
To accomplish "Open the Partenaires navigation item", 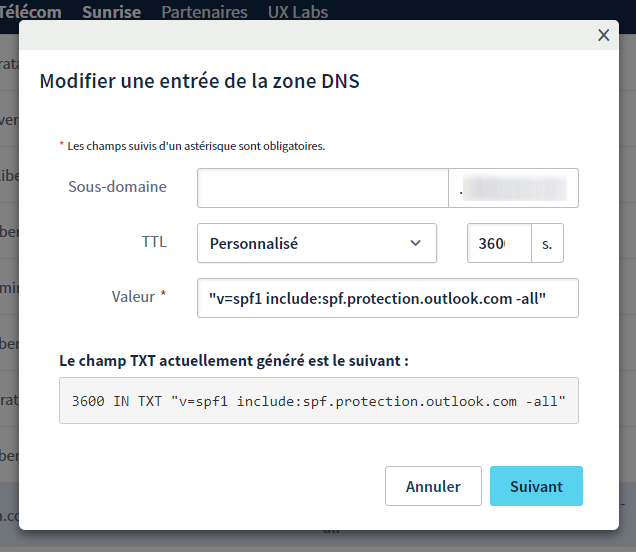I will pos(204,12).
